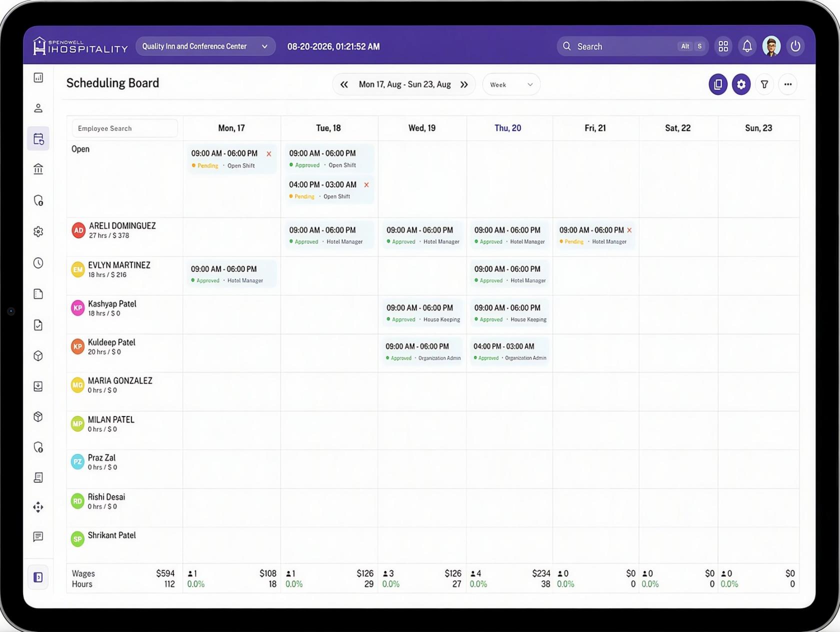Viewport: 840px width, 632px height.
Task: Click Rishi Desai's RD avatar
Action: [77, 501]
